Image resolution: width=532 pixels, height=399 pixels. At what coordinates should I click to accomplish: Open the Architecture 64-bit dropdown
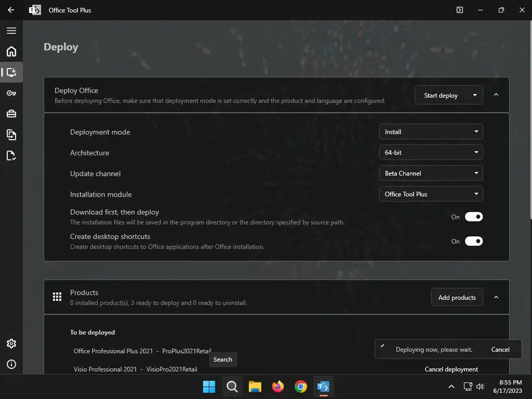click(431, 152)
